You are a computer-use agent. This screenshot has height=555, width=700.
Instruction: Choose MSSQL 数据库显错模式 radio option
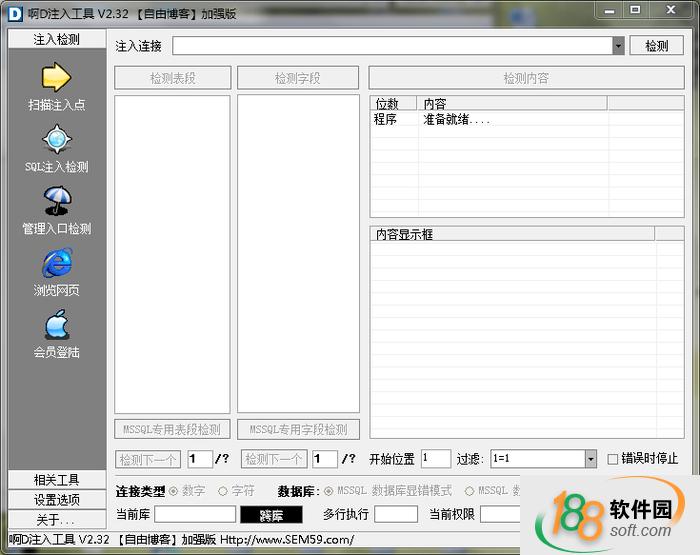(x=329, y=491)
